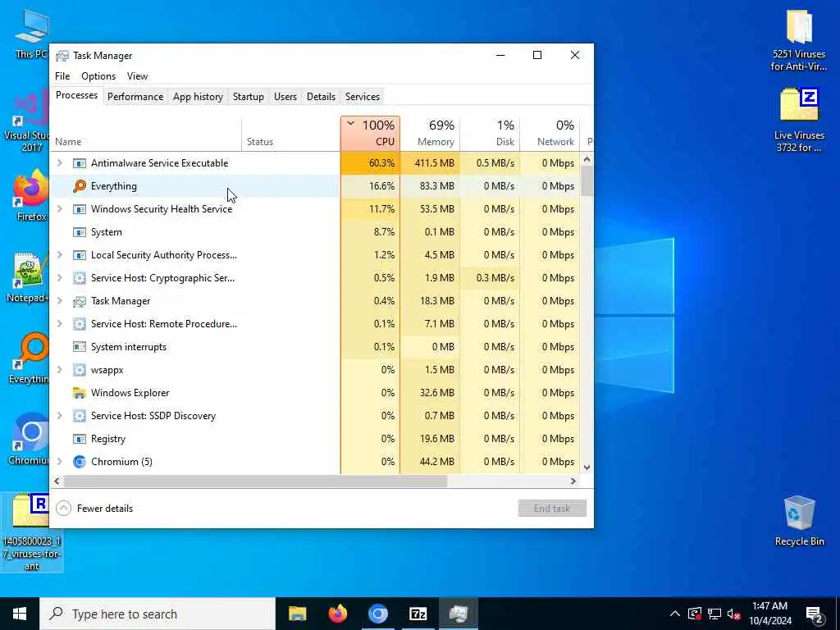This screenshot has width=840, height=630.
Task: Sort processes by the Network column
Action: tap(550, 134)
